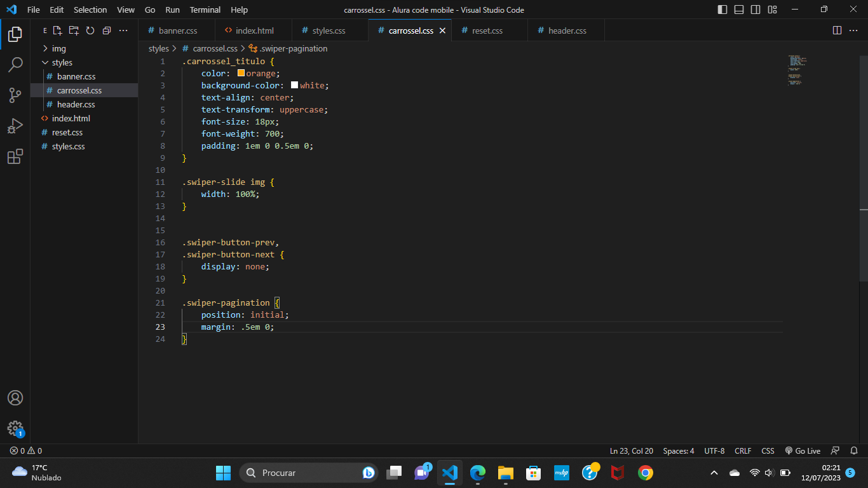868x488 pixels.
Task: Open the feedback icon in status bar
Action: (836, 451)
